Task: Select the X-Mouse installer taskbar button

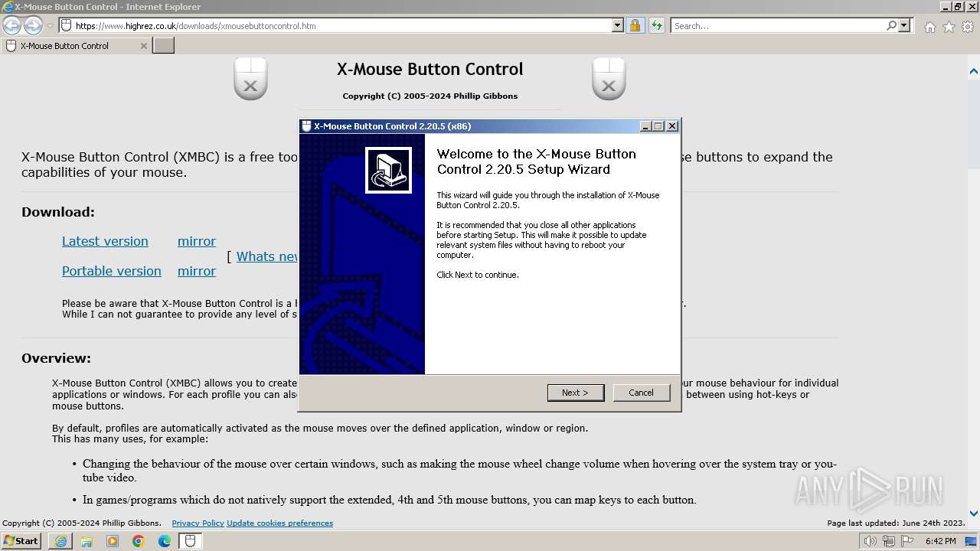Action: point(191,541)
